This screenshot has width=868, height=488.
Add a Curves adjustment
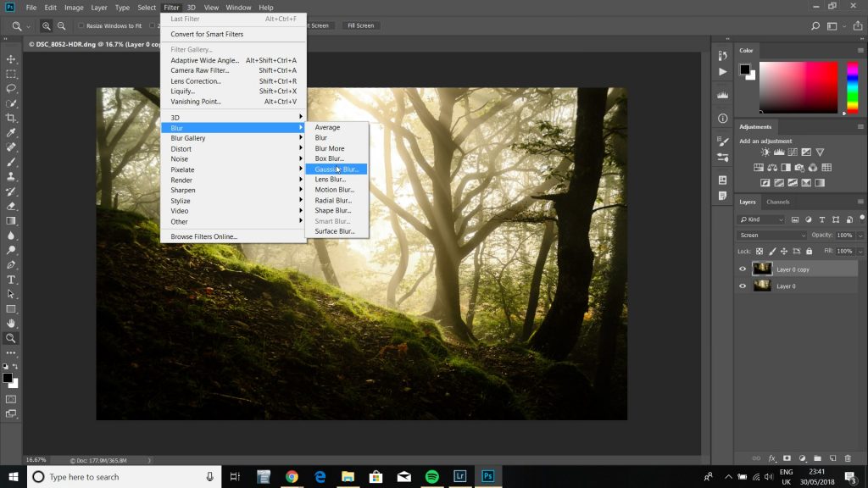pyautogui.click(x=793, y=152)
